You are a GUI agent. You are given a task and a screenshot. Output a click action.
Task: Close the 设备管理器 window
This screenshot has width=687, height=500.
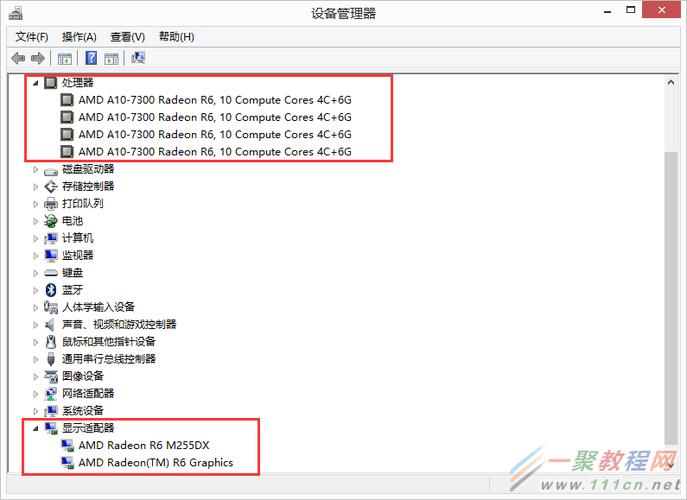(x=662, y=10)
